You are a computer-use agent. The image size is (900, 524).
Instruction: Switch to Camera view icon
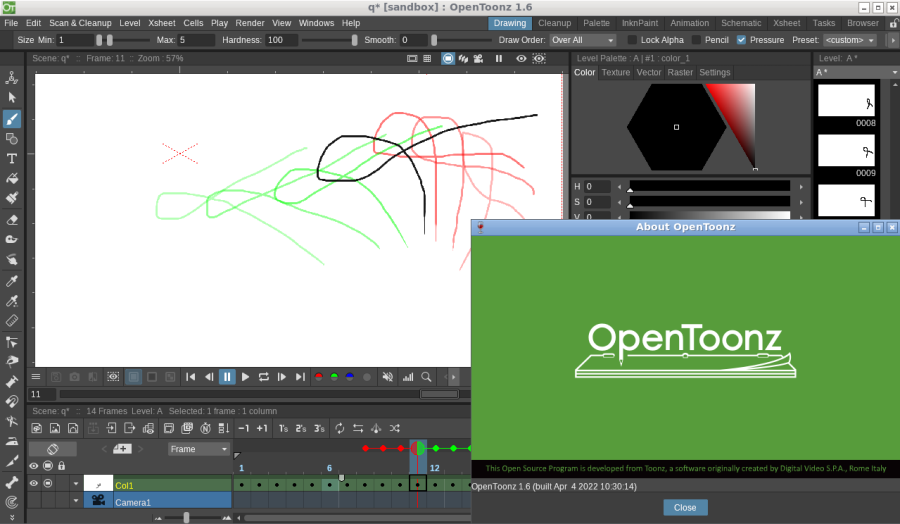[478, 59]
